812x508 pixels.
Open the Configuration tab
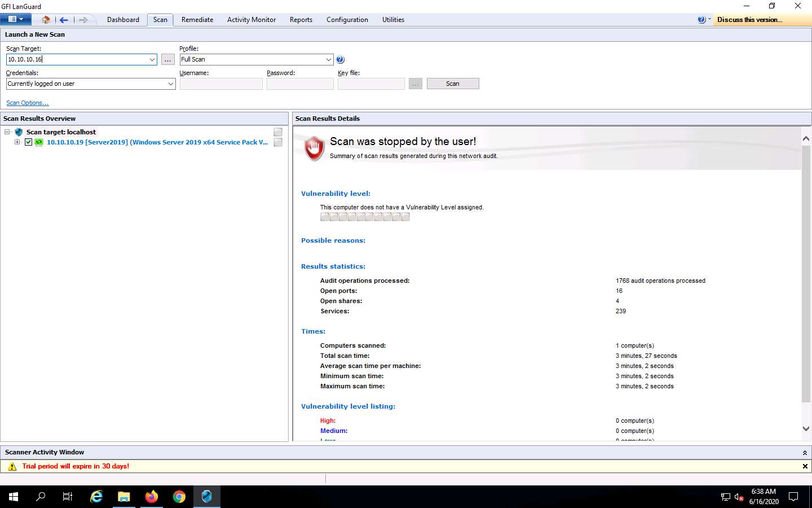(347, 20)
